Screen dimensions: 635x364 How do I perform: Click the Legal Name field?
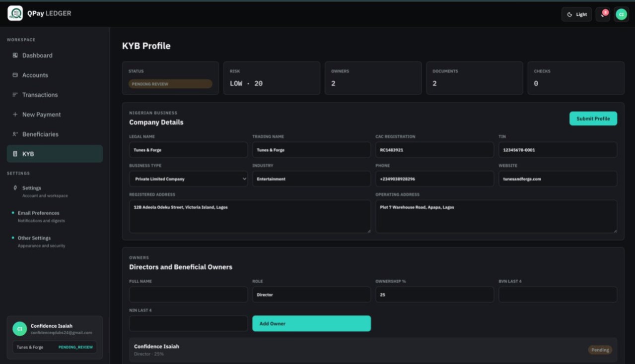click(188, 150)
